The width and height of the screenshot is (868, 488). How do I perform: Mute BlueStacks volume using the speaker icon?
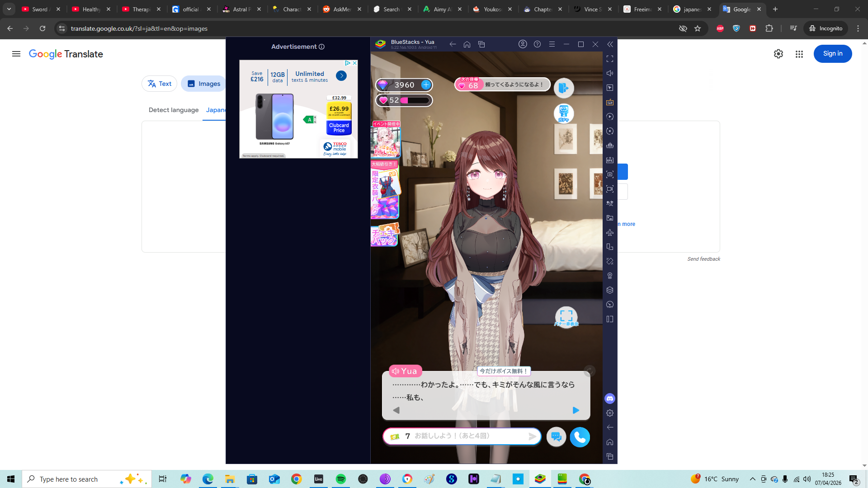click(x=610, y=73)
